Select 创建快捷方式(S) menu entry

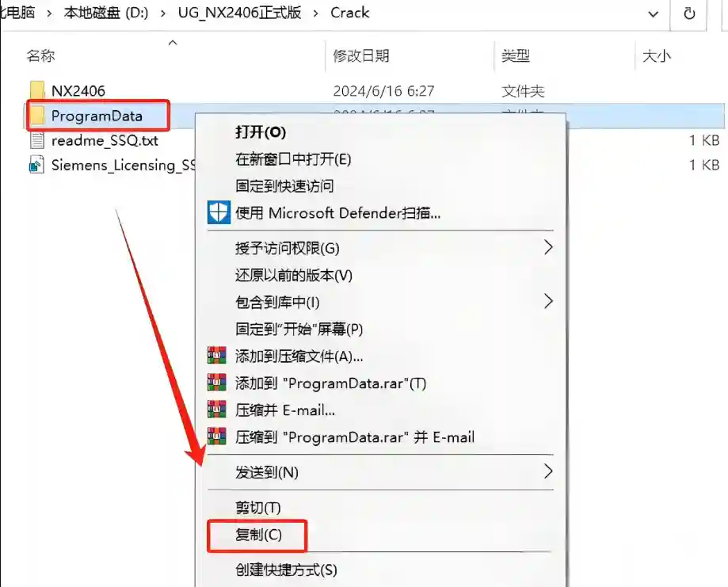[x=286, y=570]
